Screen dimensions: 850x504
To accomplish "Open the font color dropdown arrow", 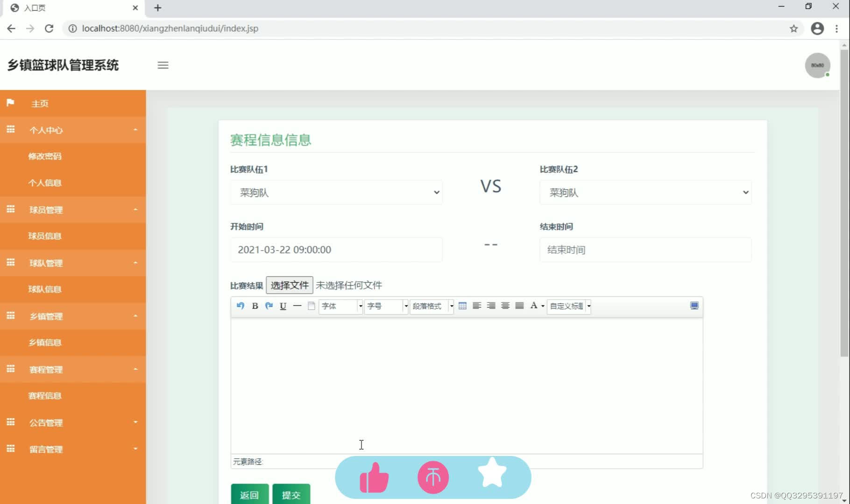I will click(543, 306).
